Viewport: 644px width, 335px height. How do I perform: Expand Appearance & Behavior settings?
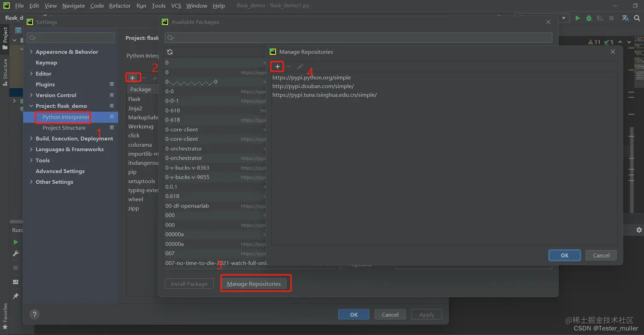coord(31,52)
